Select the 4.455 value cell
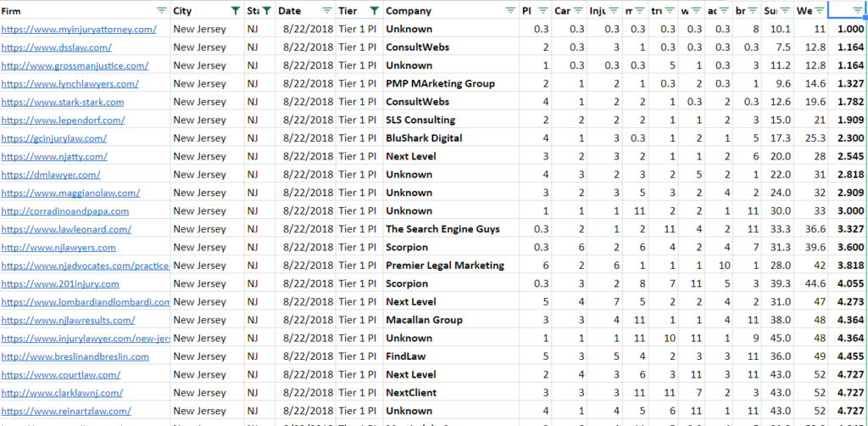868x426 pixels. 848,356
